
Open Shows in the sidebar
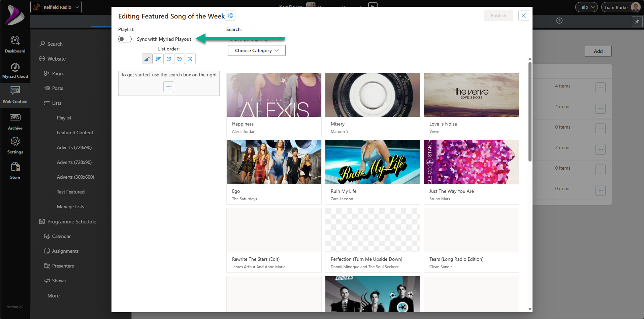(x=55, y=281)
